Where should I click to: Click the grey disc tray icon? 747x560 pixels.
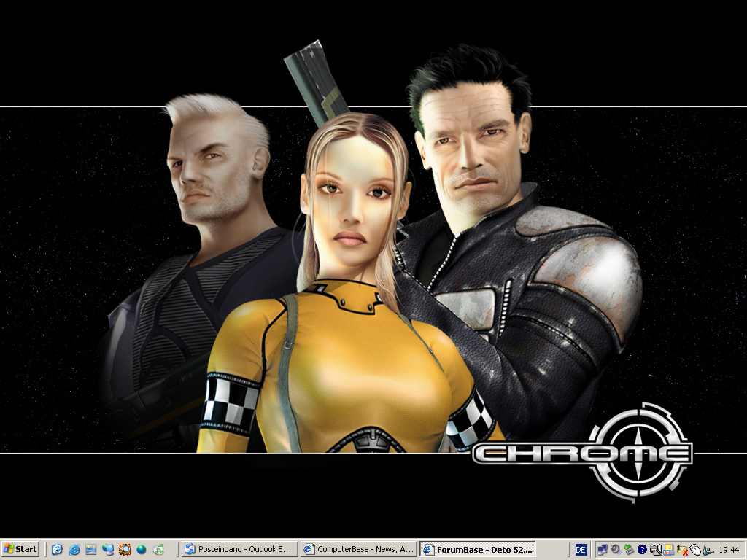click(x=616, y=550)
